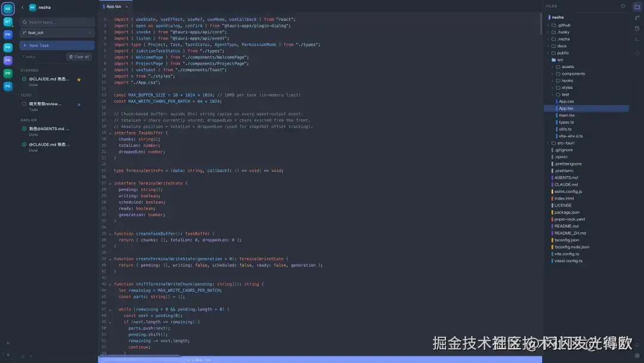Expand the .husky folder chevron
The image size is (644, 363).
549,32
